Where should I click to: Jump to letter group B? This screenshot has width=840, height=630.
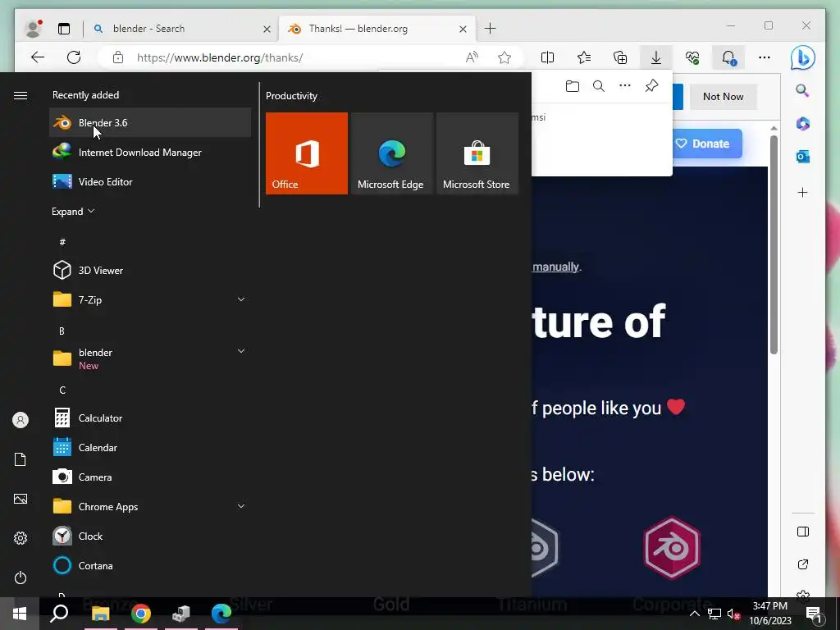[x=62, y=331]
